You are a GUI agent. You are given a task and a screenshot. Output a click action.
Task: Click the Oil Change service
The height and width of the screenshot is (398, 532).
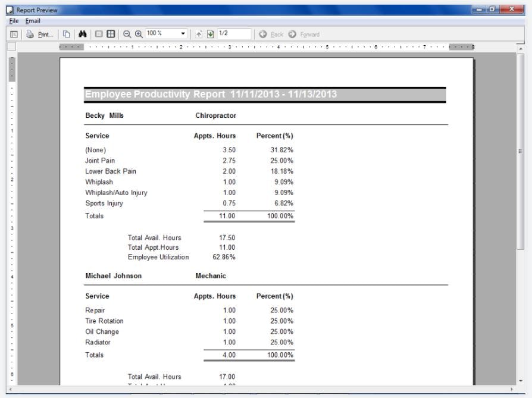[102, 332]
